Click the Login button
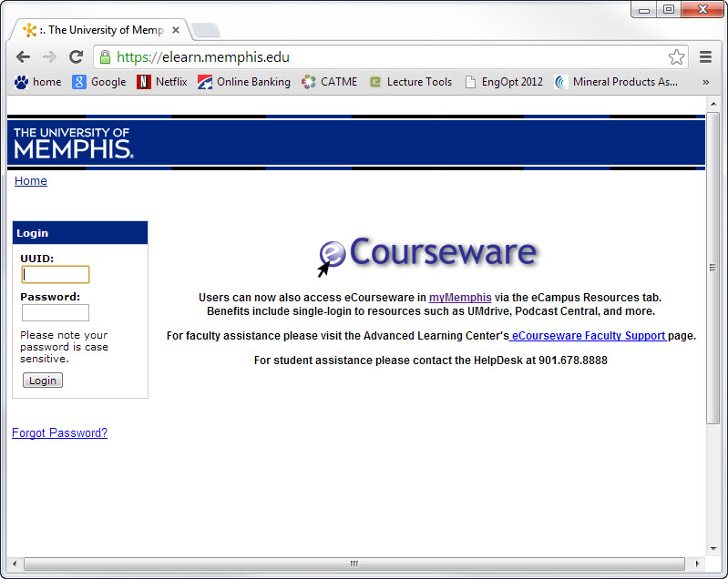The width and height of the screenshot is (728, 579). coord(43,381)
